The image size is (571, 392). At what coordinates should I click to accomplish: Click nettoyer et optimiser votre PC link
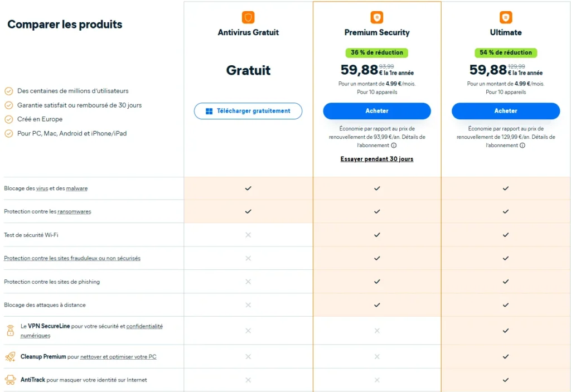(x=118, y=357)
